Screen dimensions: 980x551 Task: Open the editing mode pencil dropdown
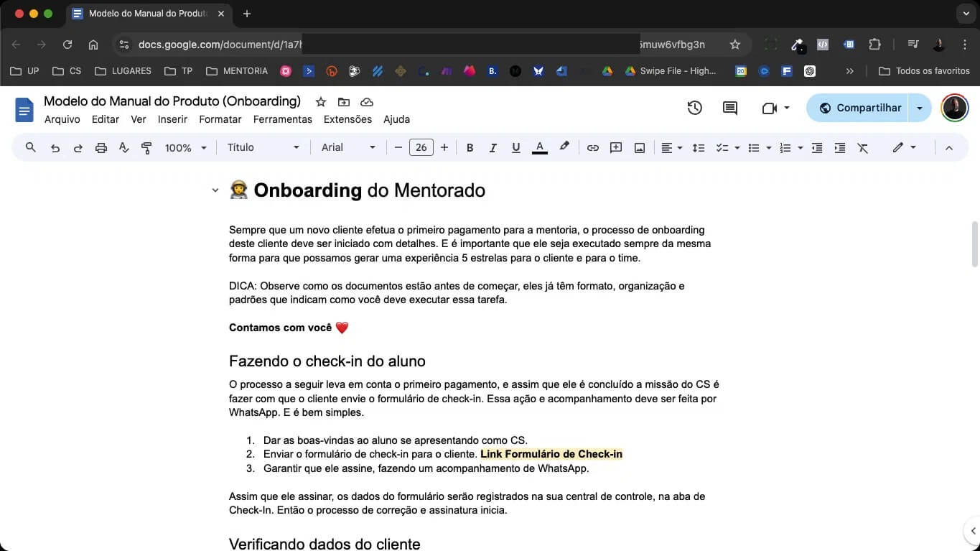coord(904,147)
